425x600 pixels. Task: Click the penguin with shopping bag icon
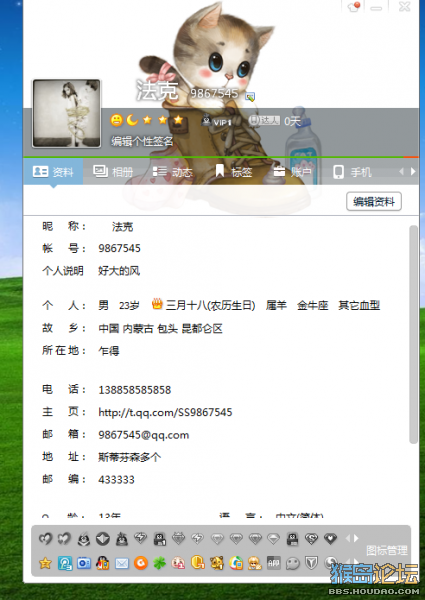tap(103, 563)
